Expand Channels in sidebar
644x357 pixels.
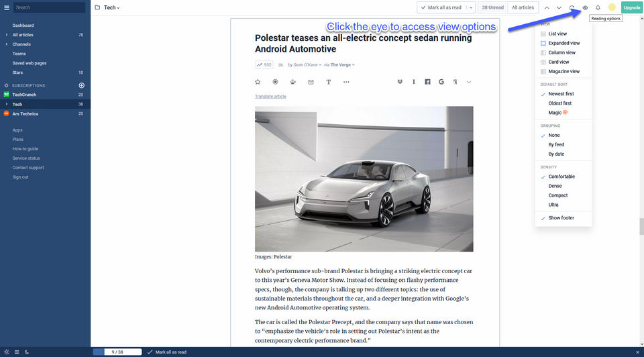point(6,44)
